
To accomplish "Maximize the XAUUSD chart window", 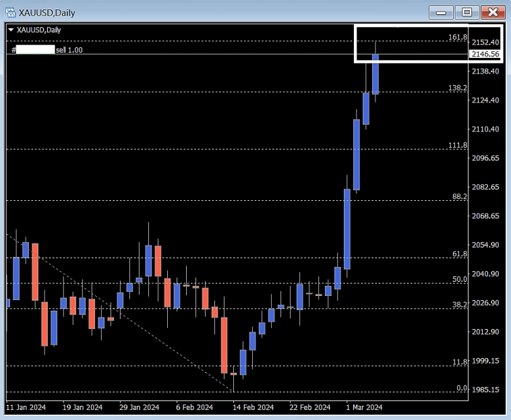I will click(467, 12).
